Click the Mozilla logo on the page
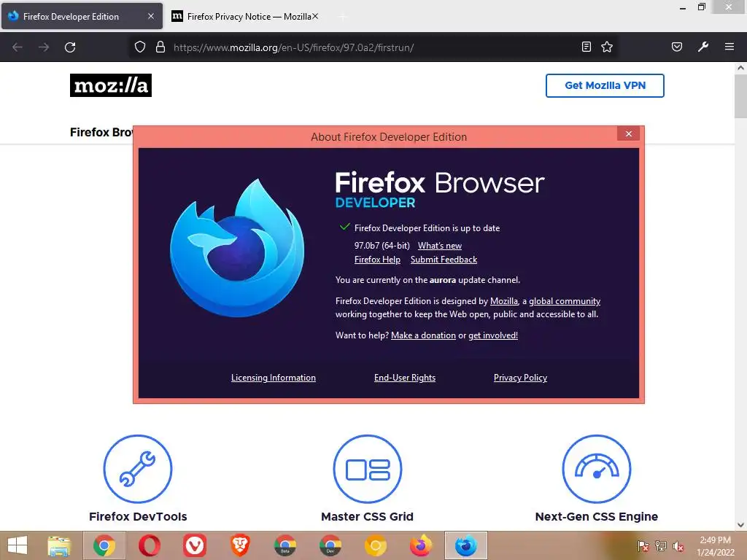Viewport: 747px width, 560px height. pos(111,85)
